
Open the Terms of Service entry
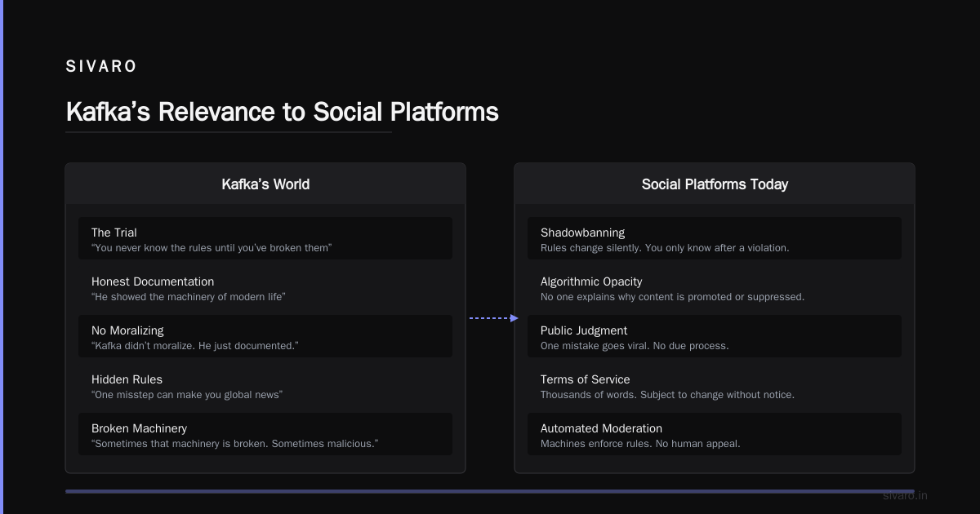click(x=715, y=385)
